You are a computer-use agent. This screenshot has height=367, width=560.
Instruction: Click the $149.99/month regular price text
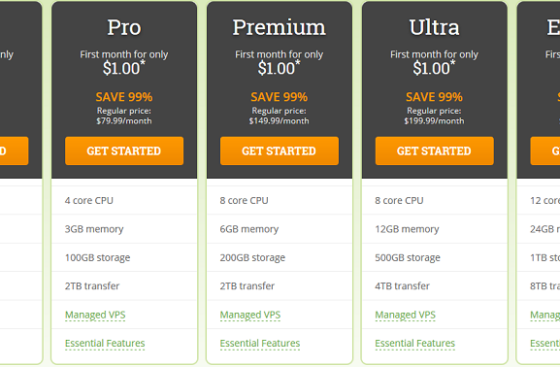click(x=279, y=121)
